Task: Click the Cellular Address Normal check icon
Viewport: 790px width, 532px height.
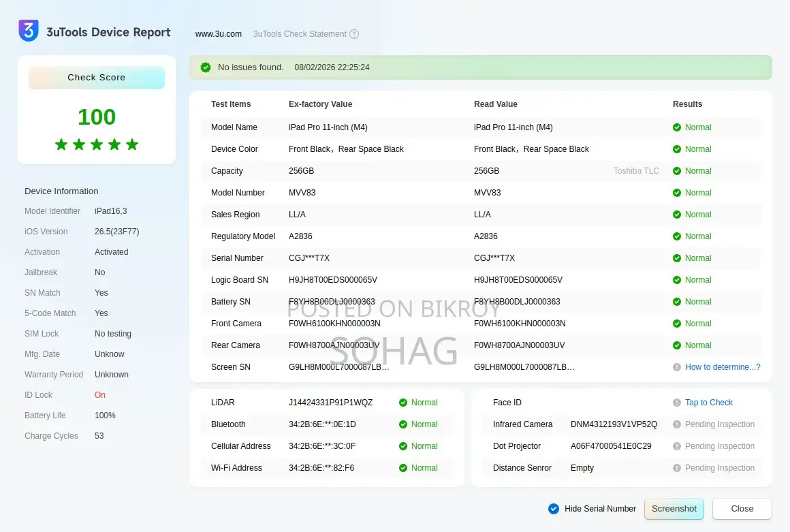Action: click(x=403, y=446)
